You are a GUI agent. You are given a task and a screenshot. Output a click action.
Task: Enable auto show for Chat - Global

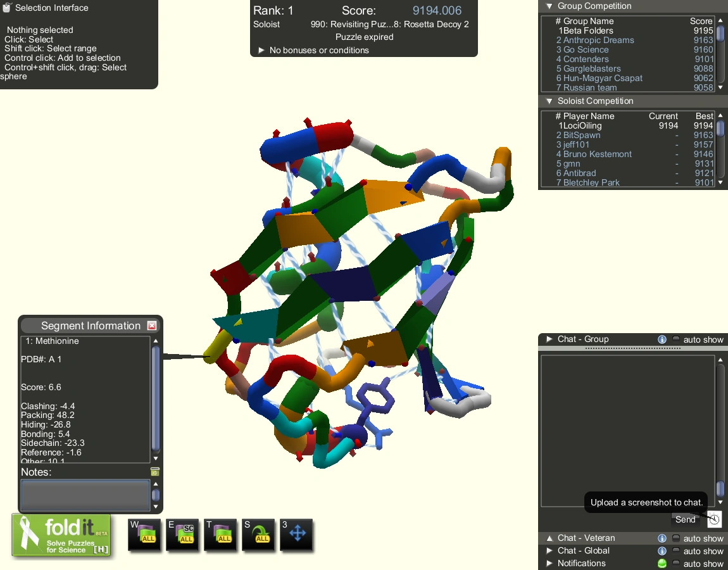point(675,550)
